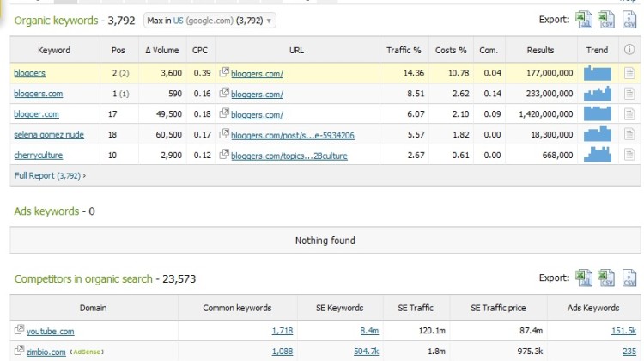Open SERP source page for bloggers.com keyword
This screenshot has height=361, width=644.
point(629,94)
